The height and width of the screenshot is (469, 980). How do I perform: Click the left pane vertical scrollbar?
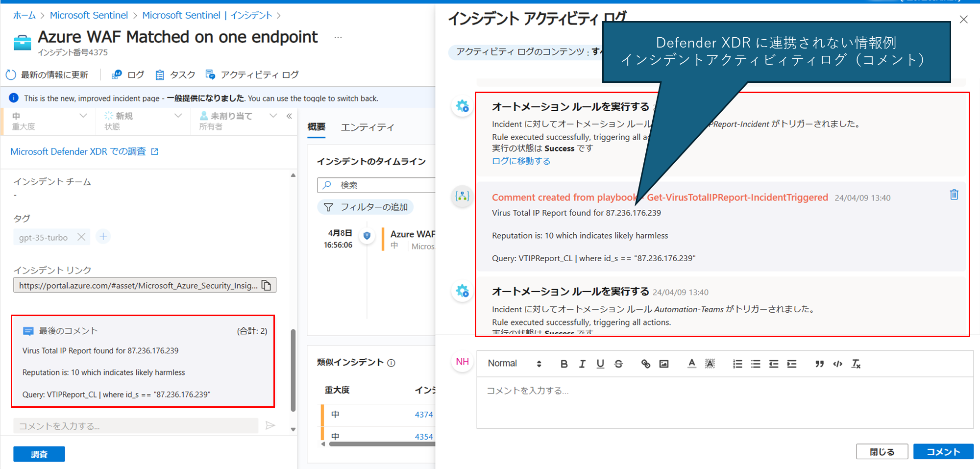293,370
